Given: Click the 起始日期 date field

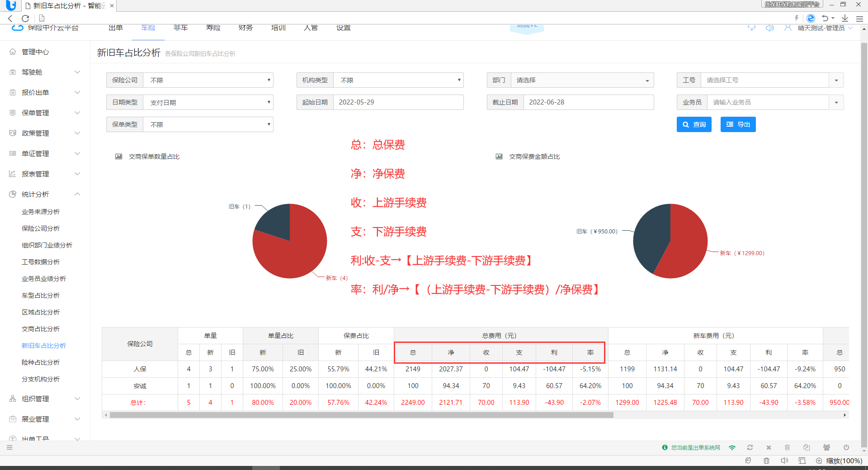Looking at the screenshot, I should tap(398, 102).
